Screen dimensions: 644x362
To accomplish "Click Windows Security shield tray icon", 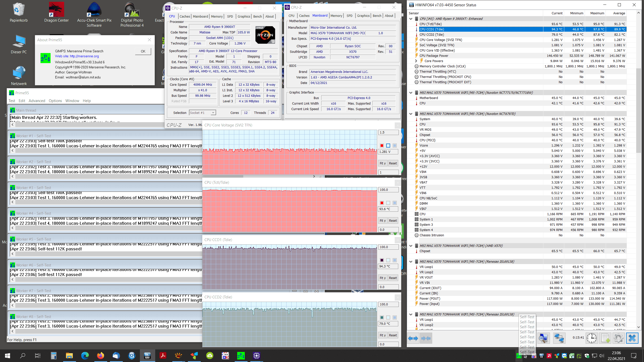I will click(587, 356).
